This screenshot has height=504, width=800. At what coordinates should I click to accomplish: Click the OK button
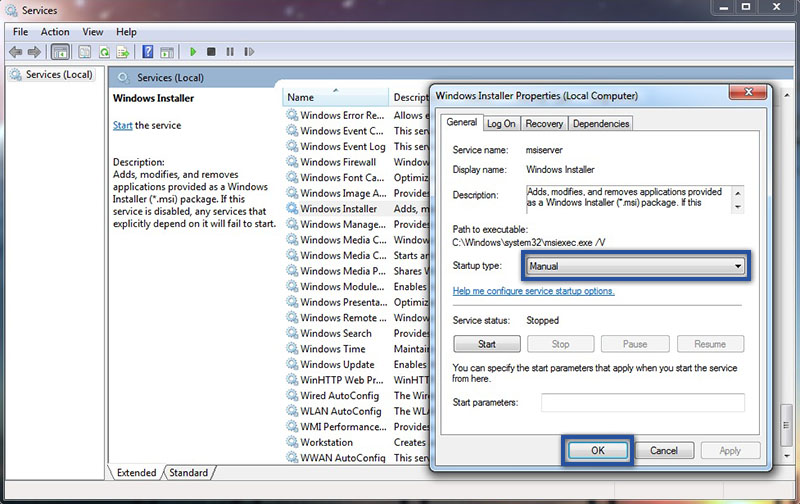597,450
